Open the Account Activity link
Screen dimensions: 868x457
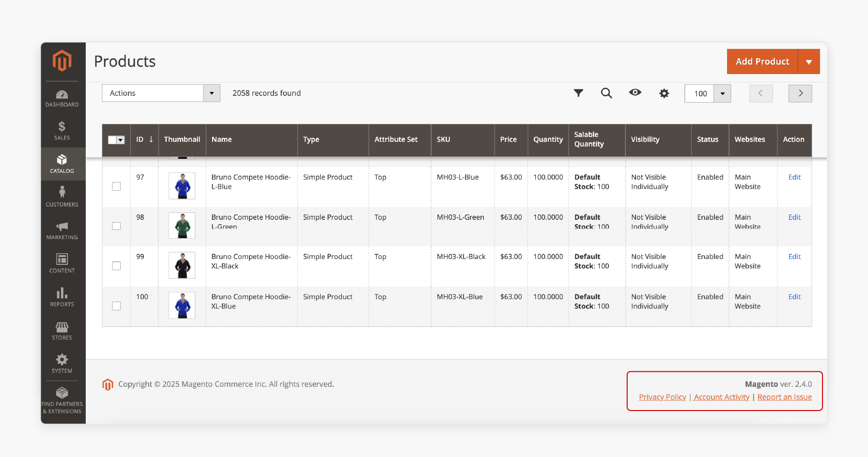pyautogui.click(x=721, y=397)
